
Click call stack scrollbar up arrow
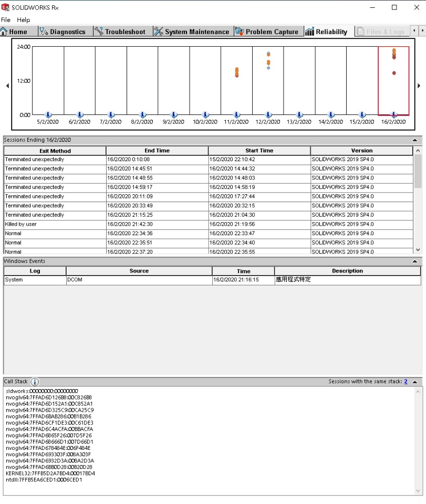coord(418,392)
